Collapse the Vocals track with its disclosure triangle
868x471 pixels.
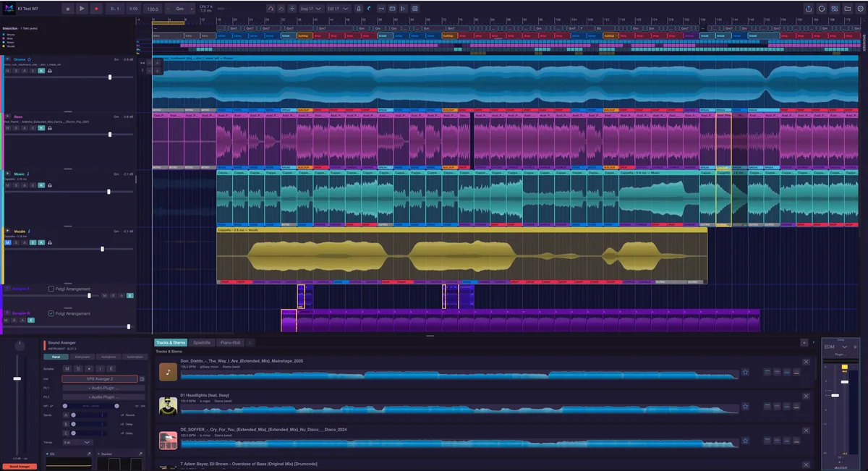click(7, 231)
